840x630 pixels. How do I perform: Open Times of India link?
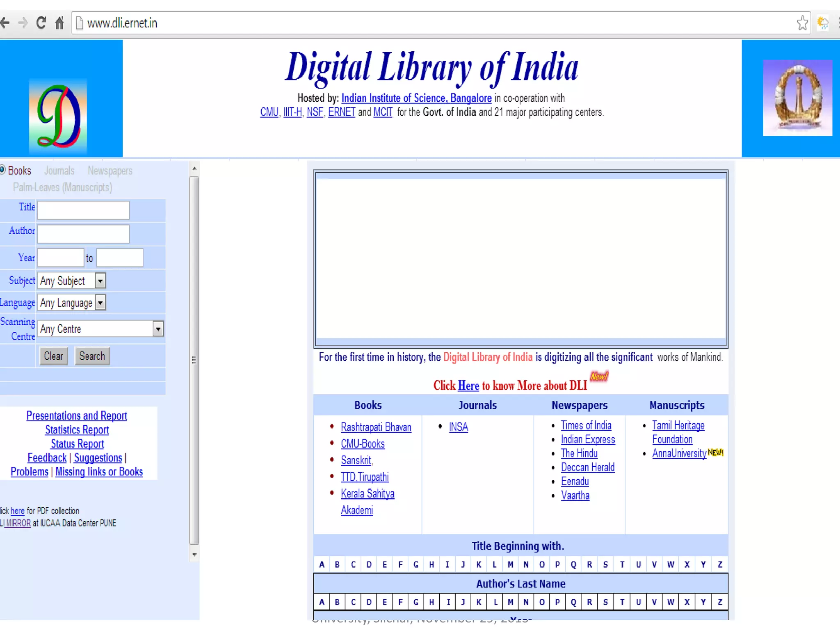[586, 426]
